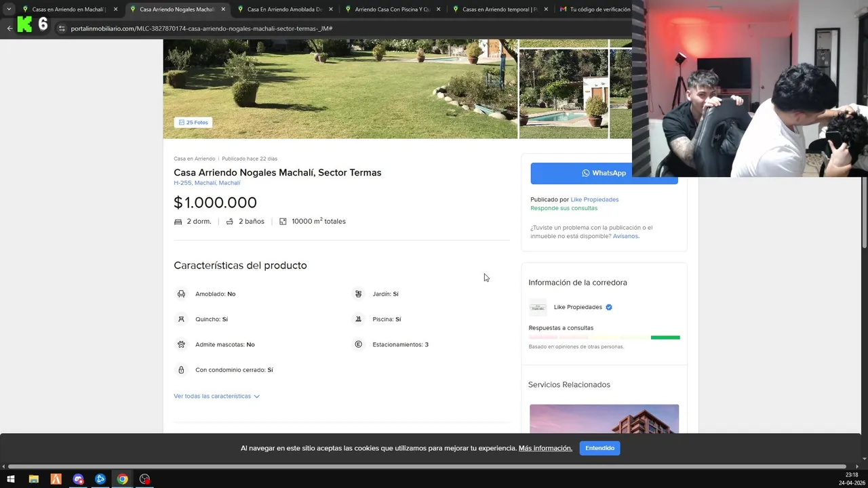Switch to Arriendo Casa Con Piscina tab

point(392,9)
